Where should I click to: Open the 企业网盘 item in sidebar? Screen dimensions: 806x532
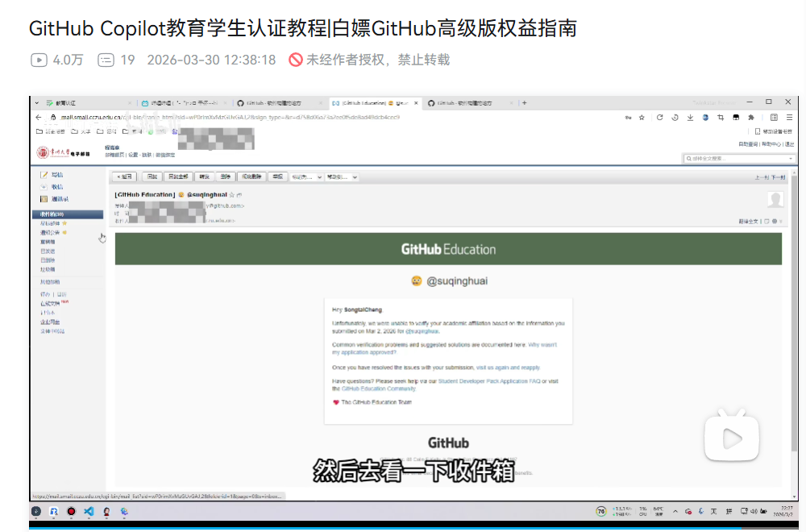(x=50, y=322)
